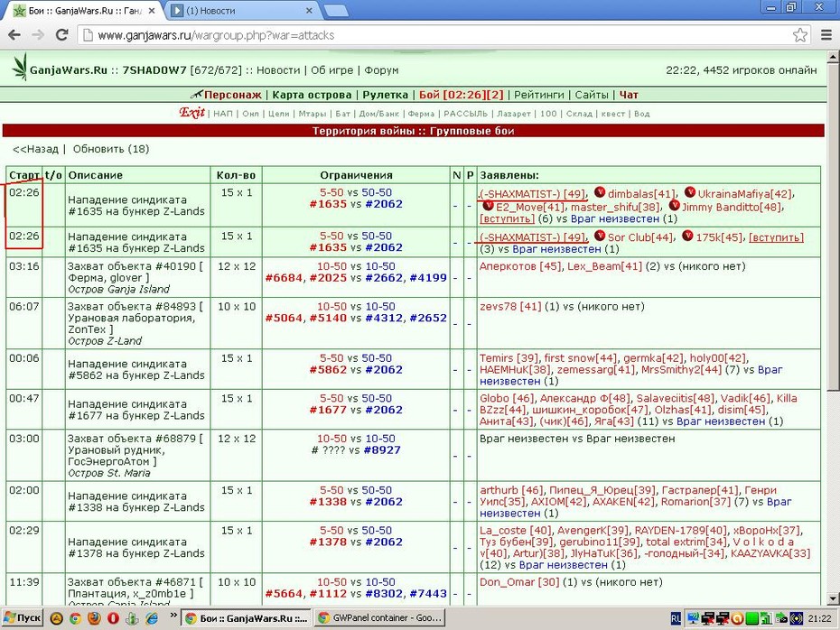Viewport: 840px width, 630px height.
Task: Open the Рулетка menu item
Action: [x=385, y=95]
